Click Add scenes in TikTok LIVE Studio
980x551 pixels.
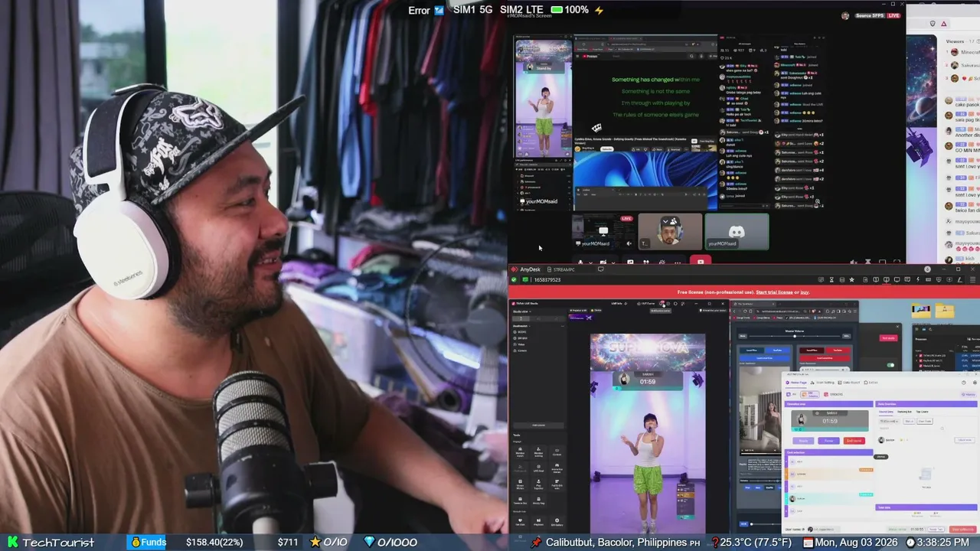539,425
